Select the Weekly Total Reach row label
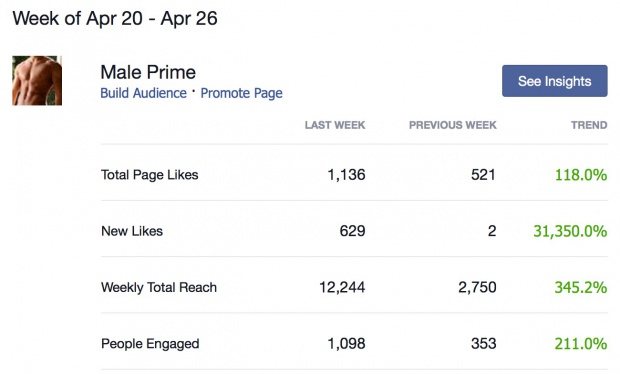 (x=159, y=287)
